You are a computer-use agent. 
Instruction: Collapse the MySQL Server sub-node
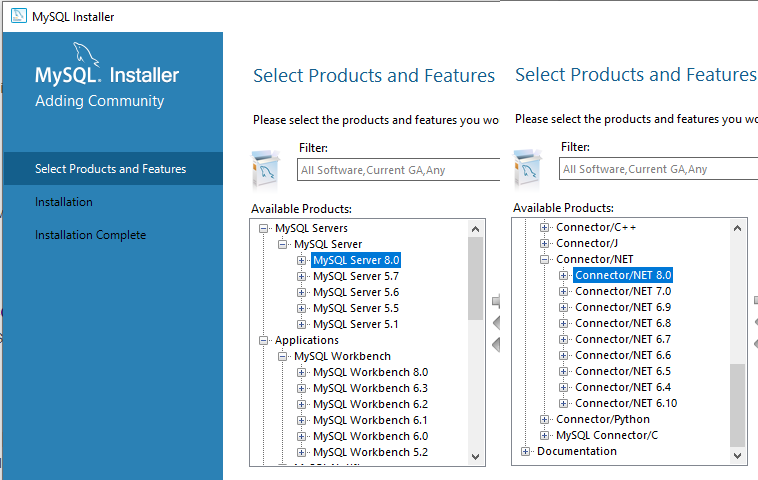click(282, 244)
